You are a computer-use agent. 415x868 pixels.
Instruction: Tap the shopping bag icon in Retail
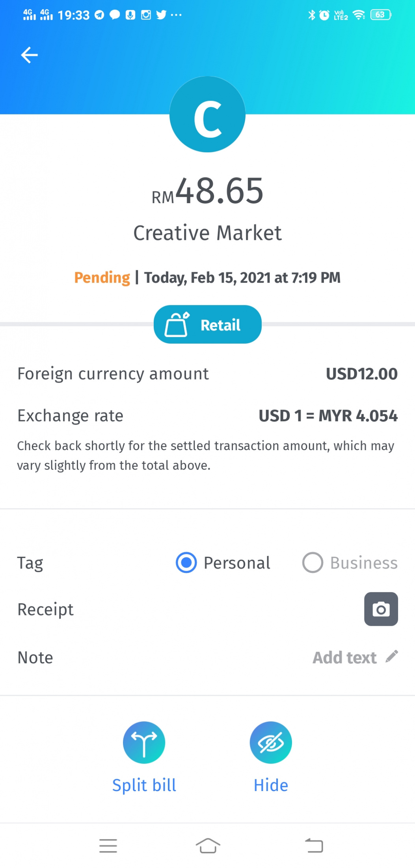click(177, 324)
